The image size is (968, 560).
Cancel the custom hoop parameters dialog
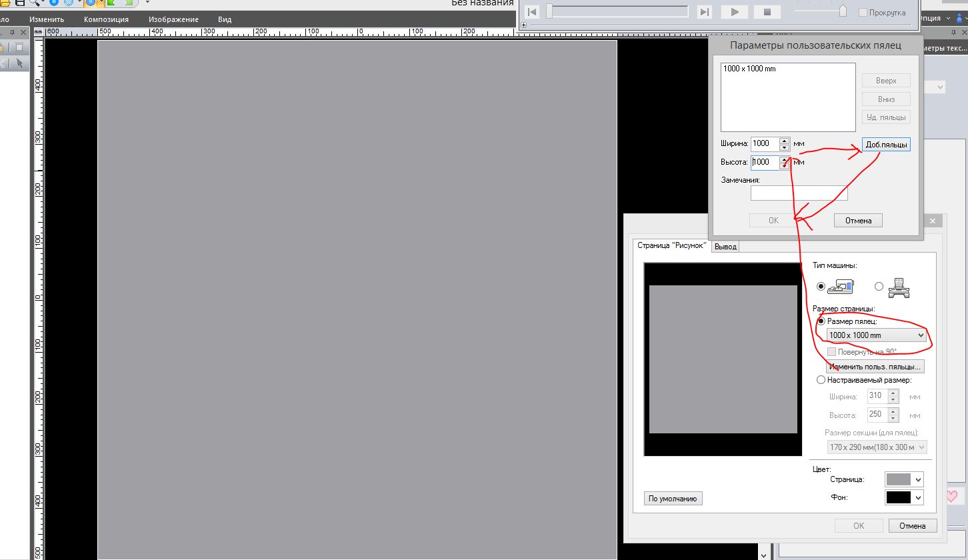point(858,221)
